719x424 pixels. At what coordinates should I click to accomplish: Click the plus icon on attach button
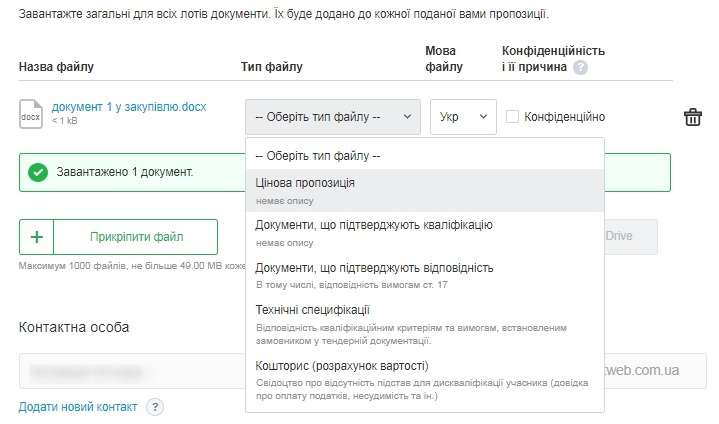coord(37,237)
